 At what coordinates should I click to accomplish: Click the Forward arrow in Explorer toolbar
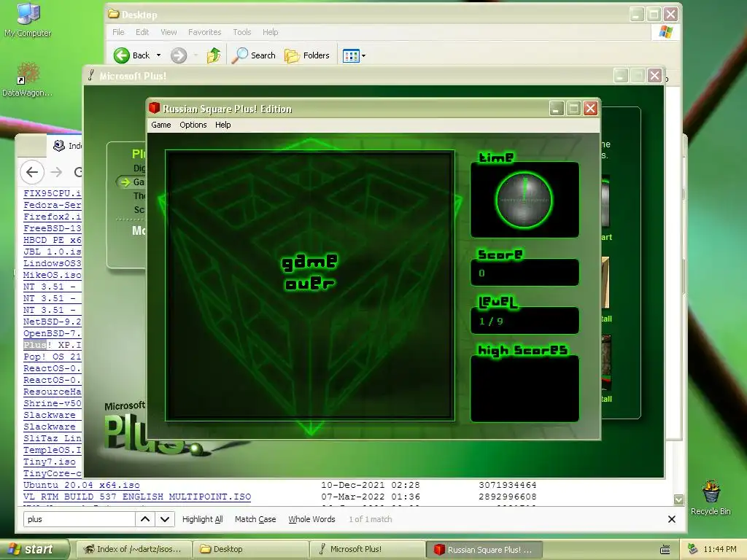point(179,55)
